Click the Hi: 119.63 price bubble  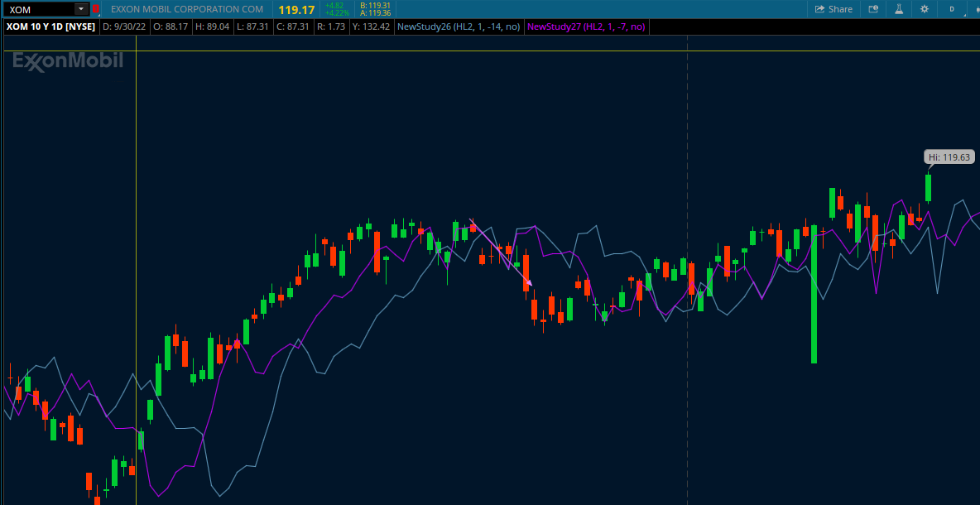click(949, 157)
